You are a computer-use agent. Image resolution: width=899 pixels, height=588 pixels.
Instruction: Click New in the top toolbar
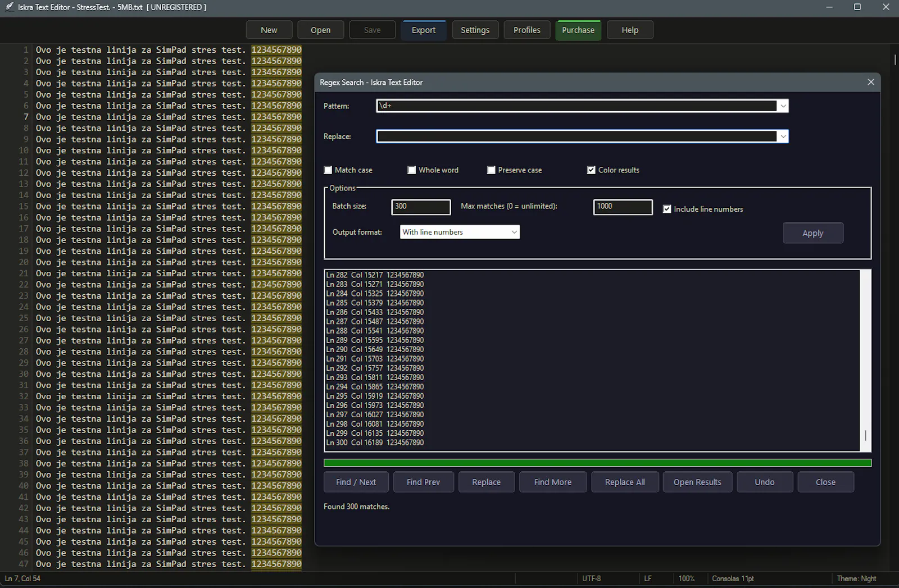269,30
